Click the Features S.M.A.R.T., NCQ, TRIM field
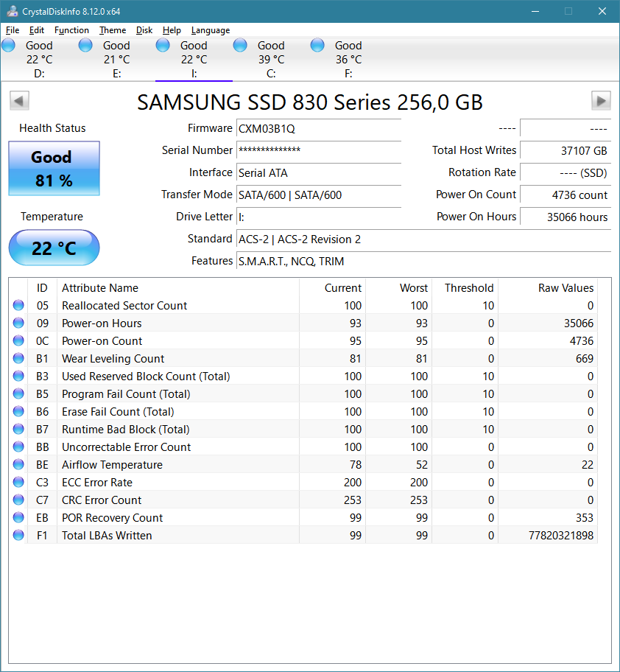Screen dimensions: 620x672 coord(424,261)
